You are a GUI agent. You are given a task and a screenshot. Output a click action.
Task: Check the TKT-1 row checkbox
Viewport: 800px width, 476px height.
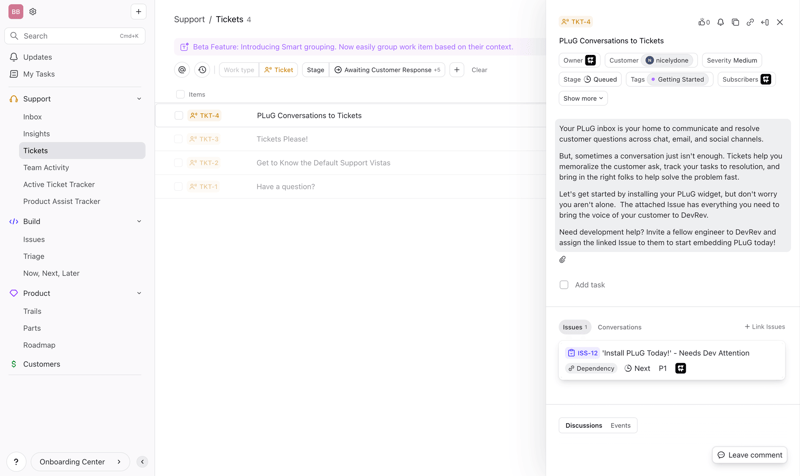pos(179,187)
